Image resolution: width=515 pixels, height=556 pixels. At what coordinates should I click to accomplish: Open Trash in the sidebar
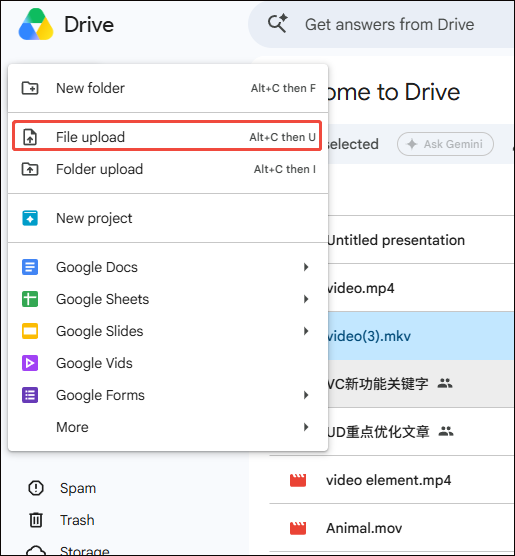pyautogui.click(x=77, y=520)
